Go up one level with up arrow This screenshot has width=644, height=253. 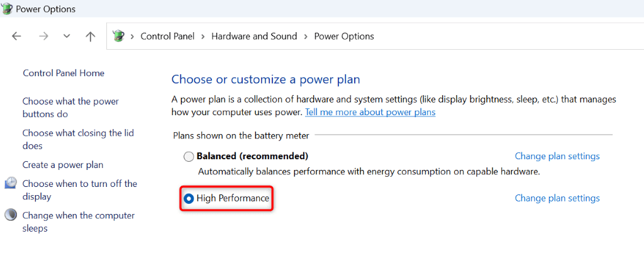coord(91,37)
